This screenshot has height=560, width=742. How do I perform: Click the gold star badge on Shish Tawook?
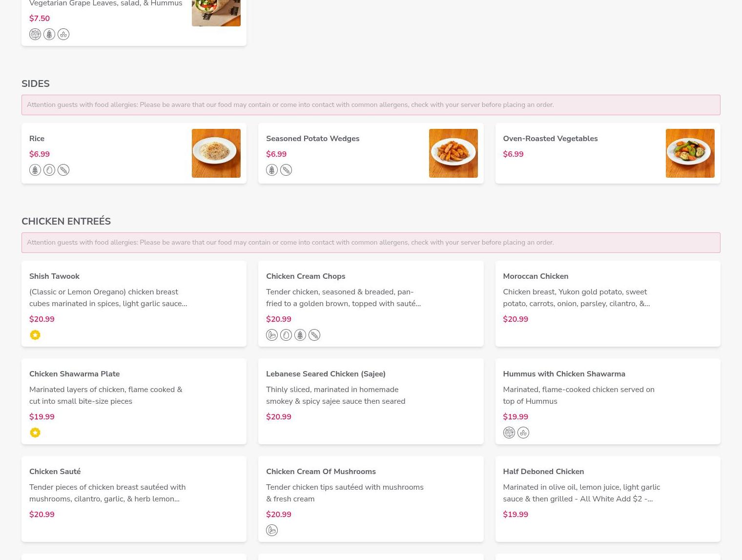(35, 335)
